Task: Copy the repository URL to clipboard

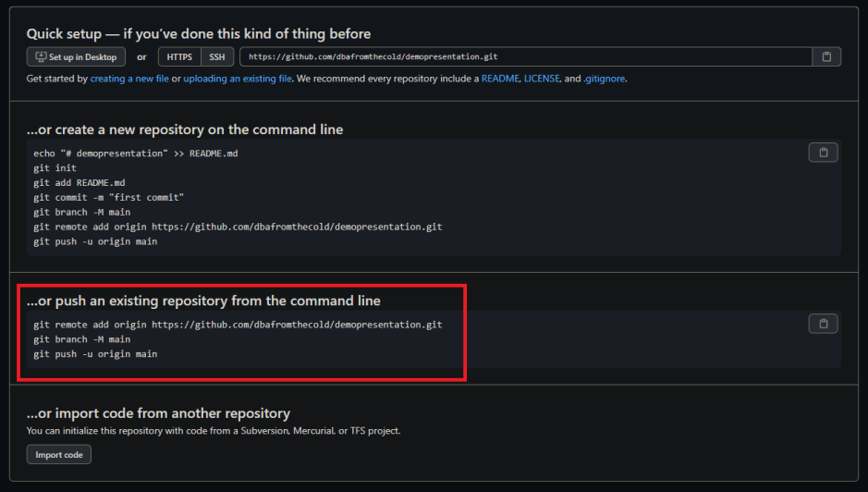Action: 826,57
